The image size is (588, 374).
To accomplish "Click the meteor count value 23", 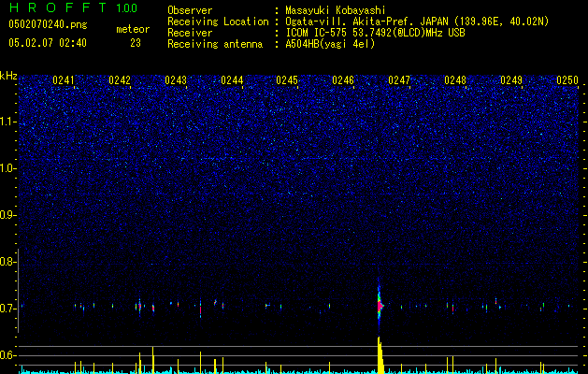I will [x=136, y=43].
